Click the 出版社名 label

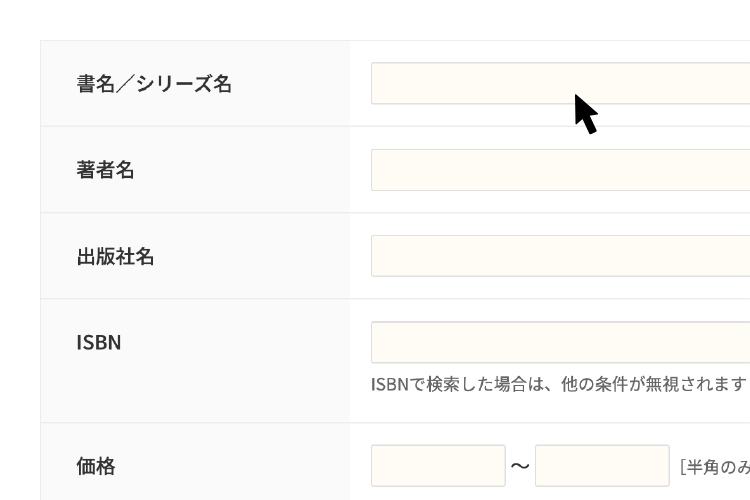point(115,257)
